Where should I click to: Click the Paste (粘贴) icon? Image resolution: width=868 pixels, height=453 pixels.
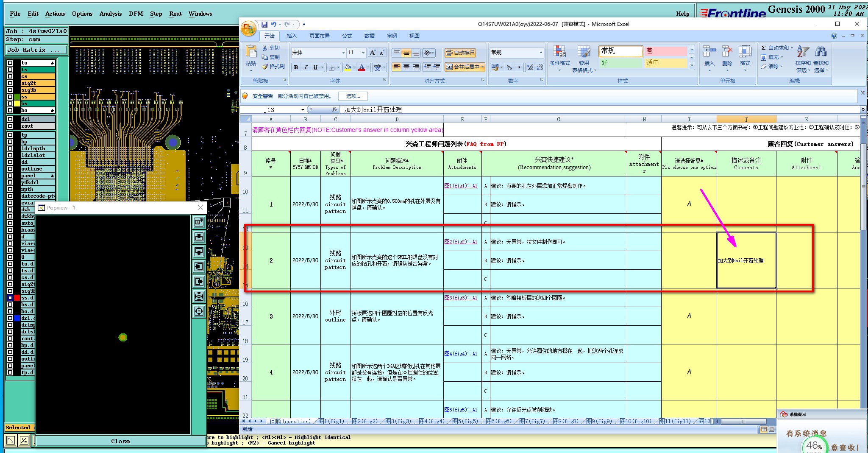click(x=251, y=52)
